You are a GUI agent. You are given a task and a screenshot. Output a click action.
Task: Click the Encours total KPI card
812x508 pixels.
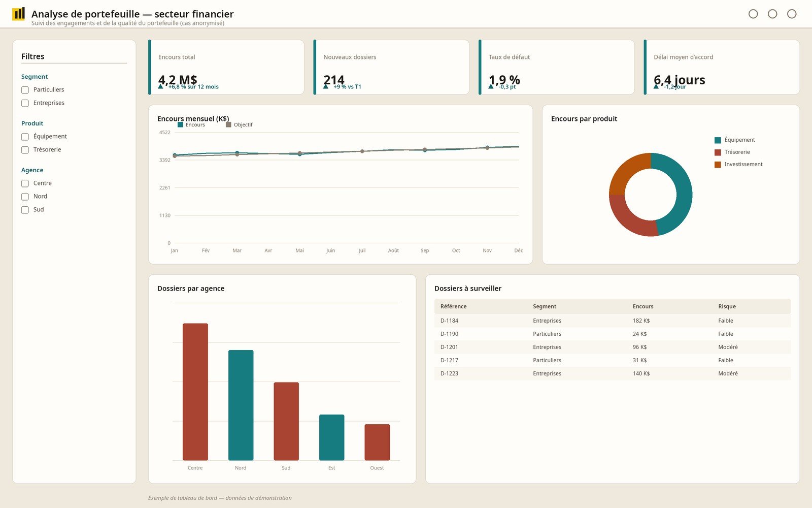(x=226, y=67)
